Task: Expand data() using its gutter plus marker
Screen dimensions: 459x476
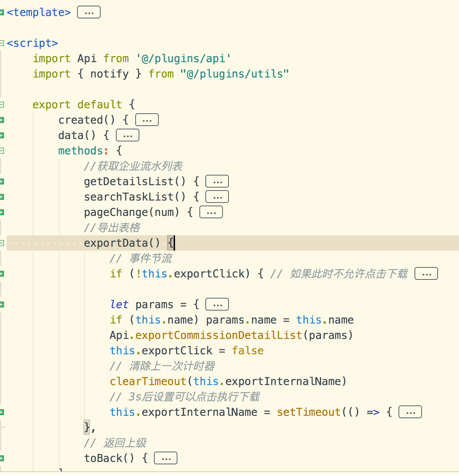Action: [x=2, y=135]
